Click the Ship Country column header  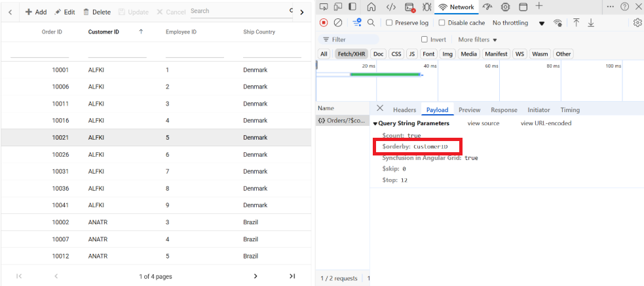(259, 31)
